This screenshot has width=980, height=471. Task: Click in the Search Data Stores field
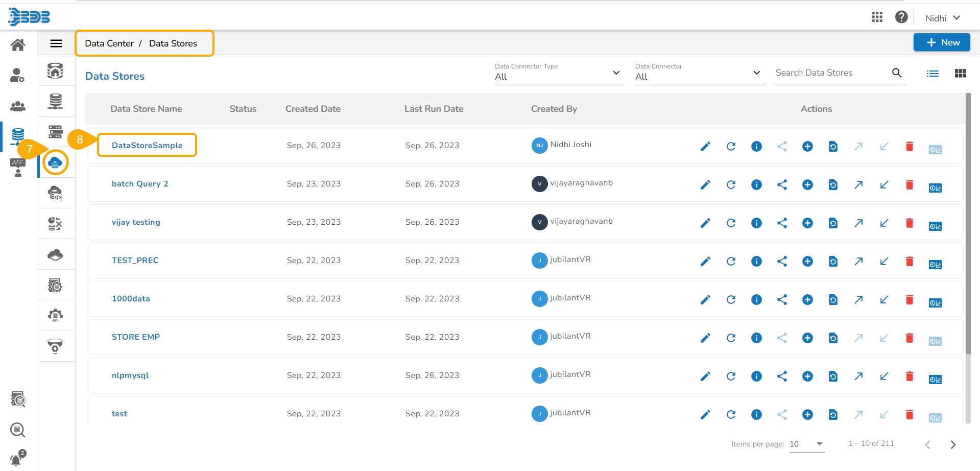pyautogui.click(x=831, y=73)
